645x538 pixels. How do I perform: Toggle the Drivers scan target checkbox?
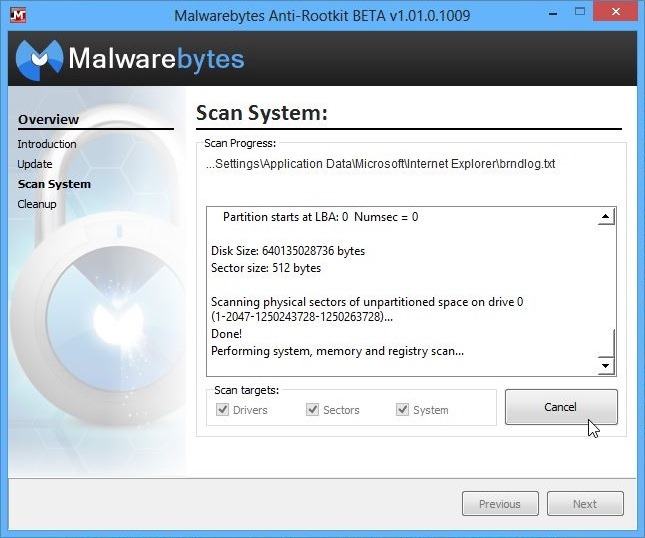(x=223, y=410)
